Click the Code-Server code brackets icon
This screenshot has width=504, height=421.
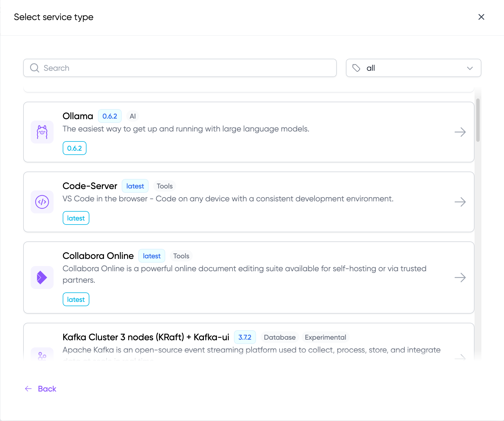(x=42, y=202)
